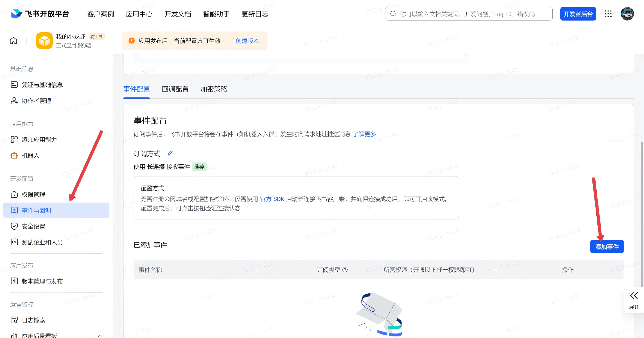Viewport: 644px width, 338px height.
Task: Click the 开发者后台 button
Action: click(x=578, y=14)
